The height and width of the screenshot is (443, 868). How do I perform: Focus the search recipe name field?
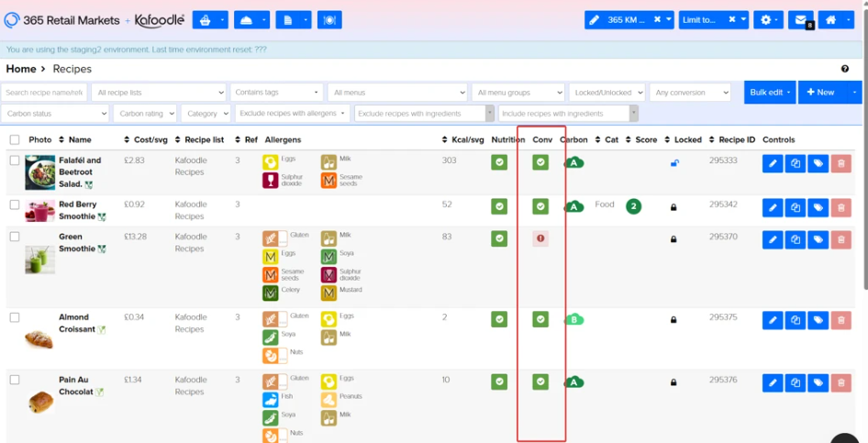(44, 93)
